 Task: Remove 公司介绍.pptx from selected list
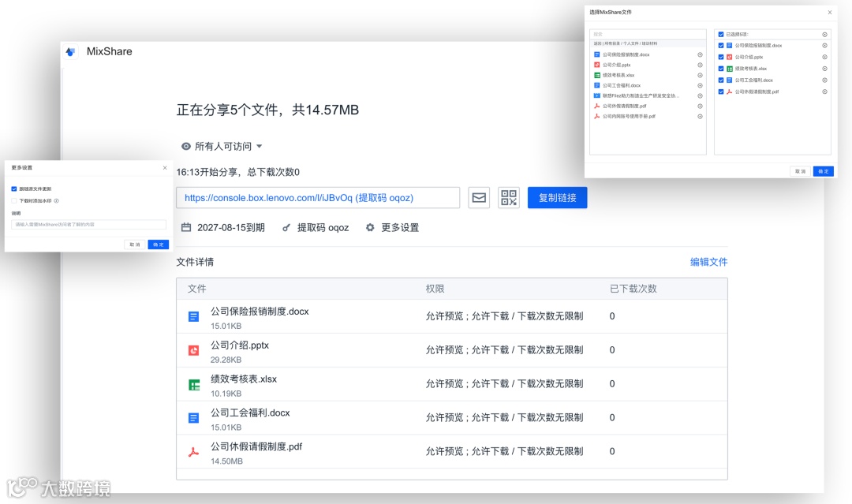(x=824, y=57)
